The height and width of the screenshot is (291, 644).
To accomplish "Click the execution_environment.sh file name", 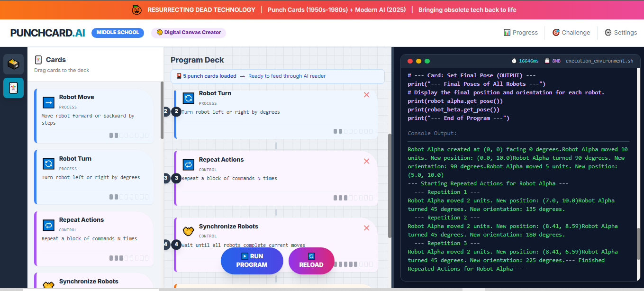I will click(x=599, y=61).
